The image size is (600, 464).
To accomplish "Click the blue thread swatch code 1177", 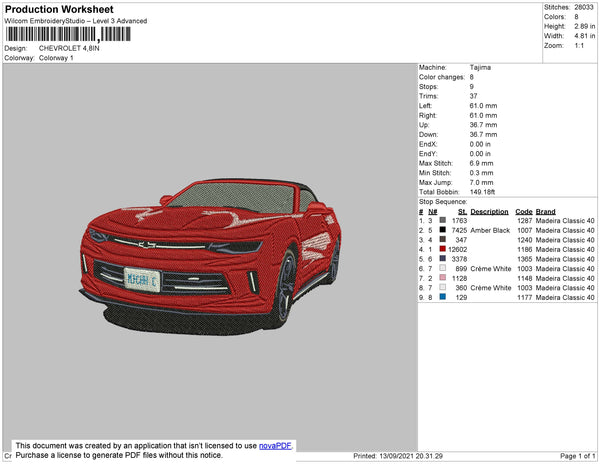I will point(442,297).
